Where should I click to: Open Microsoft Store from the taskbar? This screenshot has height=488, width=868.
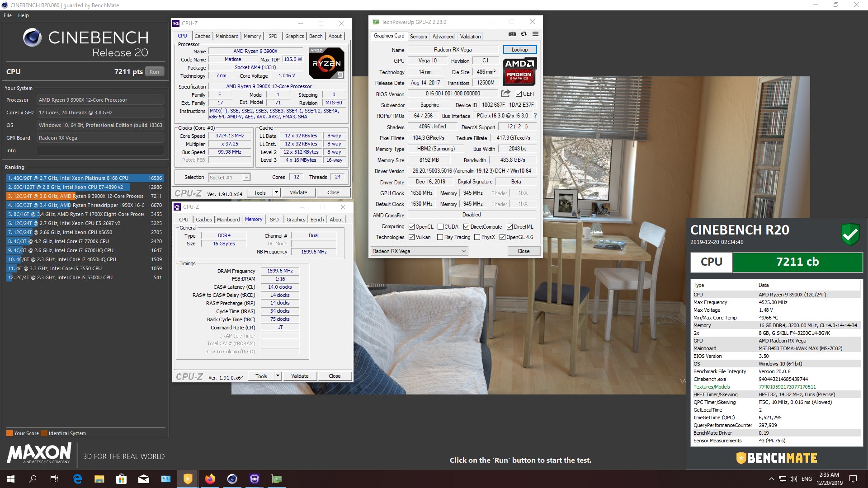coord(121,479)
